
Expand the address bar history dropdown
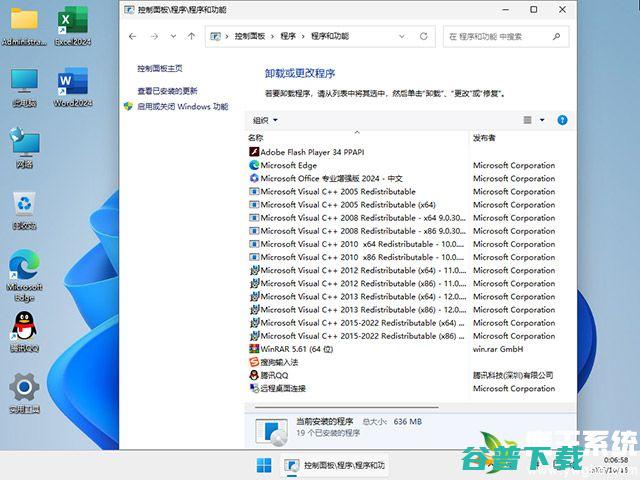pos(402,36)
